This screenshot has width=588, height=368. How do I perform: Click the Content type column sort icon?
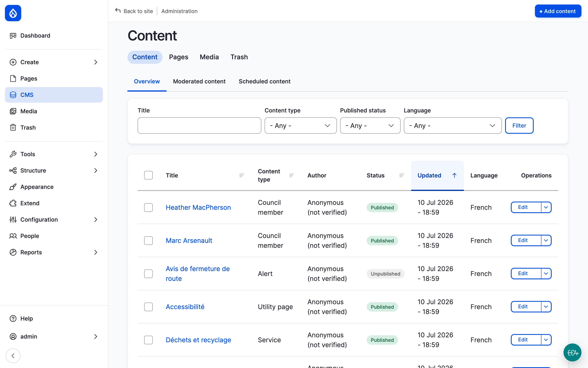[291, 175]
